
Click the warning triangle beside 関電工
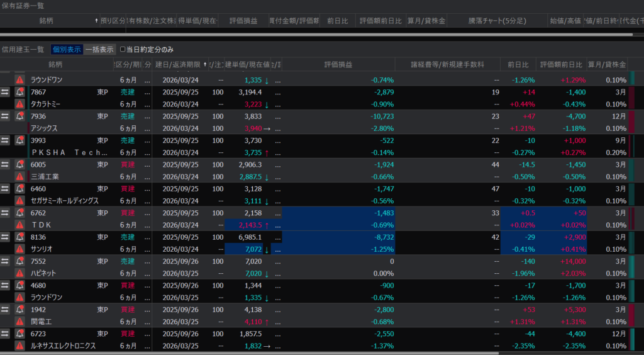(19, 322)
